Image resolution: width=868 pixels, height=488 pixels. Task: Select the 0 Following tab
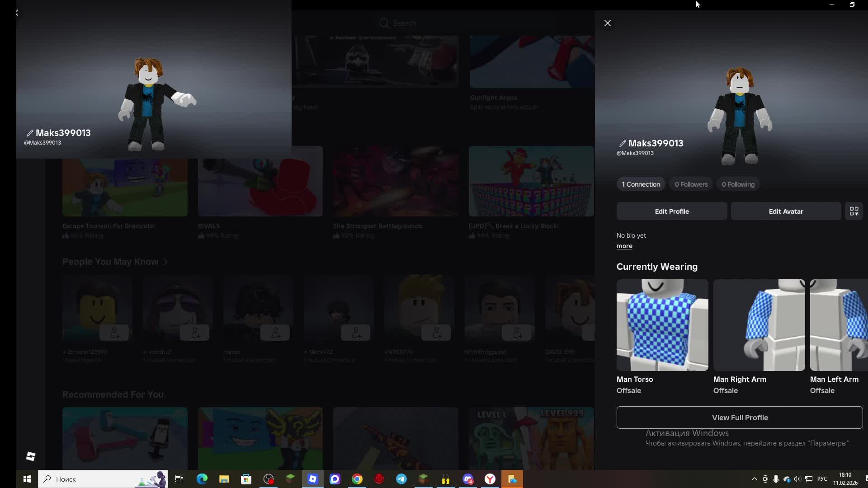(x=738, y=184)
